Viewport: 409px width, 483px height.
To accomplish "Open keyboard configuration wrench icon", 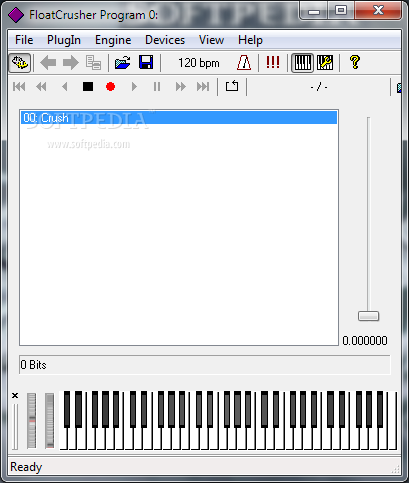I will pos(325,63).
